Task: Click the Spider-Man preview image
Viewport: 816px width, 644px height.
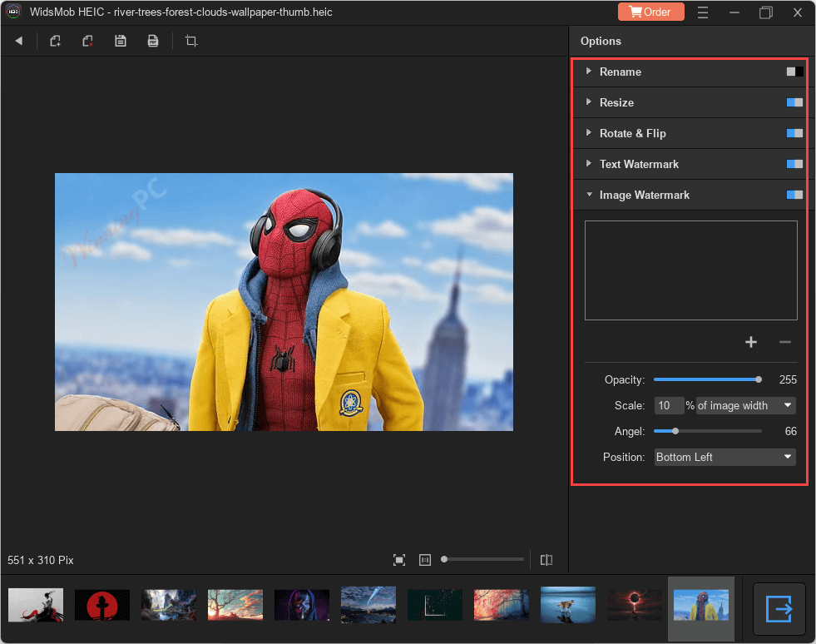Action: pos(284,302)
